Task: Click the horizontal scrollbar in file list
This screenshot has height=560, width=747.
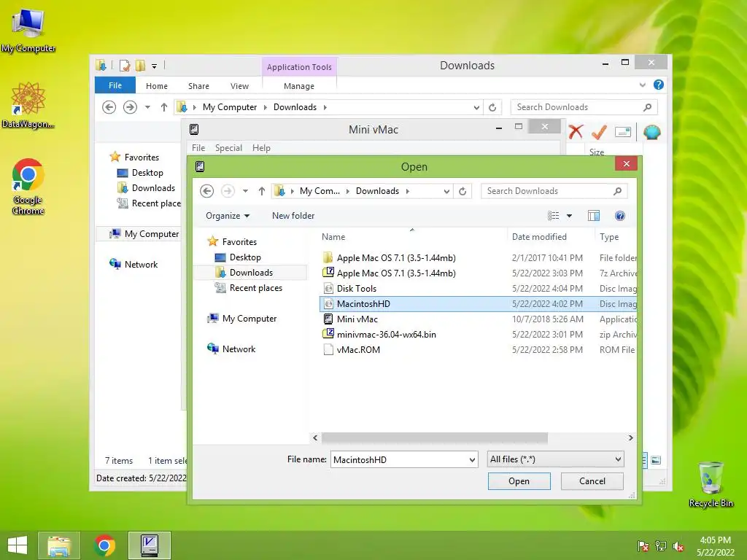Action: click(435, 437)
